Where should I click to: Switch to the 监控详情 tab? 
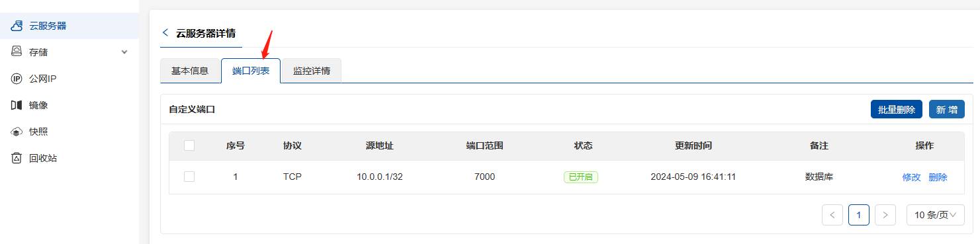[312, 71]
